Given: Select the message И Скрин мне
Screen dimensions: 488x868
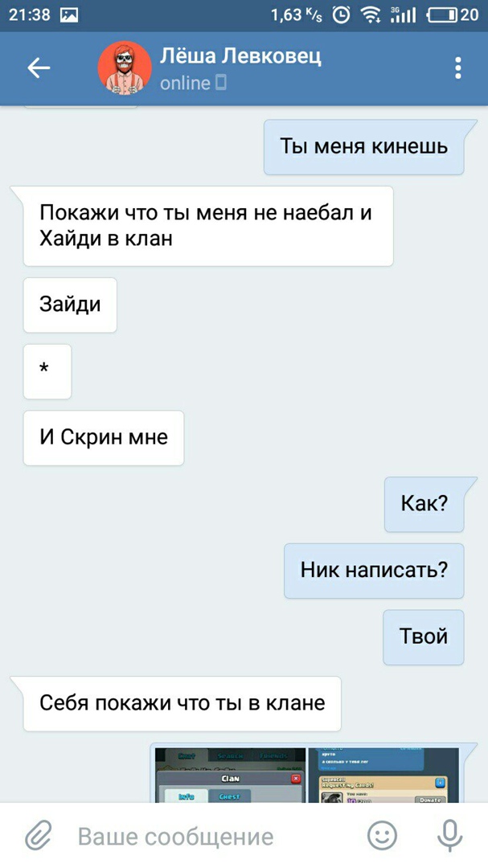Looking at the screenshot, I should click(104, 437).
